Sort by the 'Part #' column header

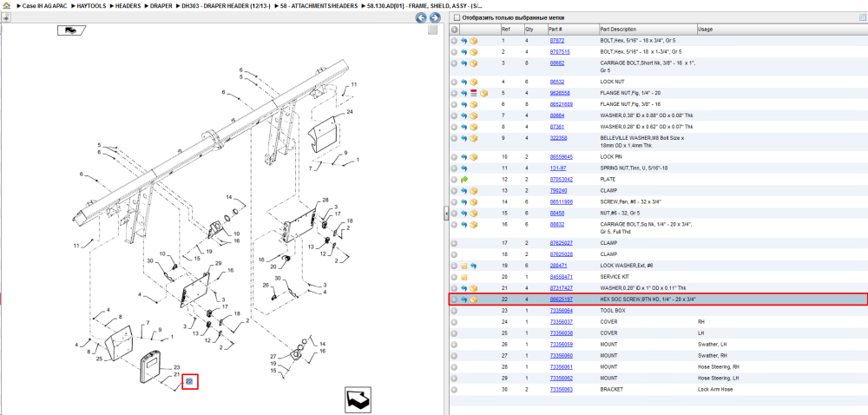tap(572, 30)
